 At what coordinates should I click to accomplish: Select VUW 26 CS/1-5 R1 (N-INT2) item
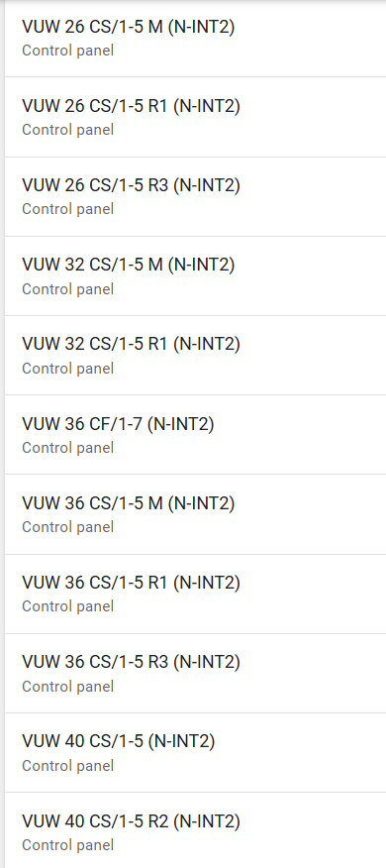(195, 117)
